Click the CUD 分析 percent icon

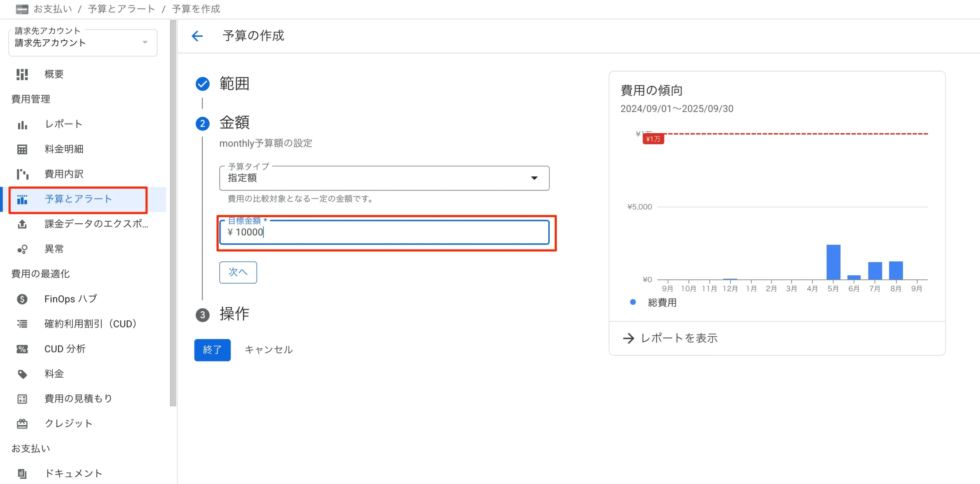pyautogui.click(x=22, y=349)
